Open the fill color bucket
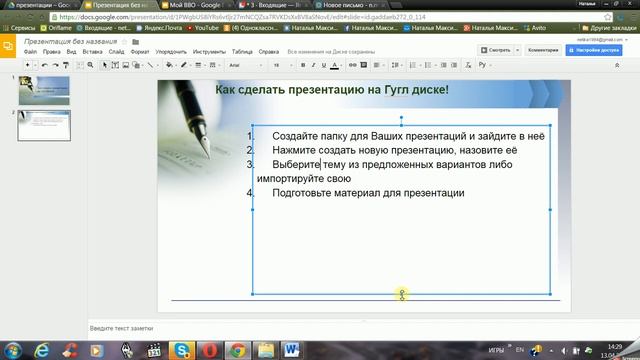Viewport: 640px width, 360px height. coord(169,65)
